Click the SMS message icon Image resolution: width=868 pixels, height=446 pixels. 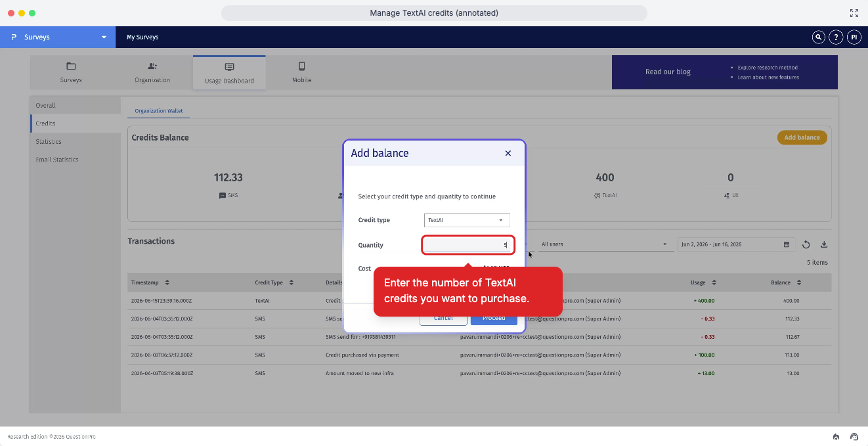[x=222, y=196]
